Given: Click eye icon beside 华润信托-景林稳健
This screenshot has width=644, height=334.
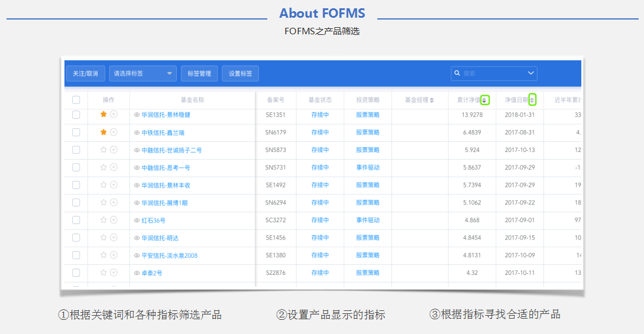Looking at the screenshot, I should 137,115.
